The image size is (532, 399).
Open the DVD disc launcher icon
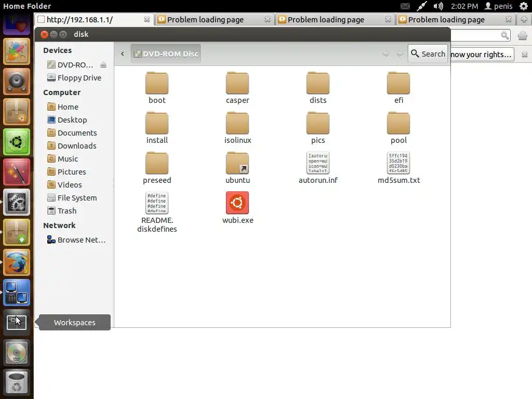point(16,353)
